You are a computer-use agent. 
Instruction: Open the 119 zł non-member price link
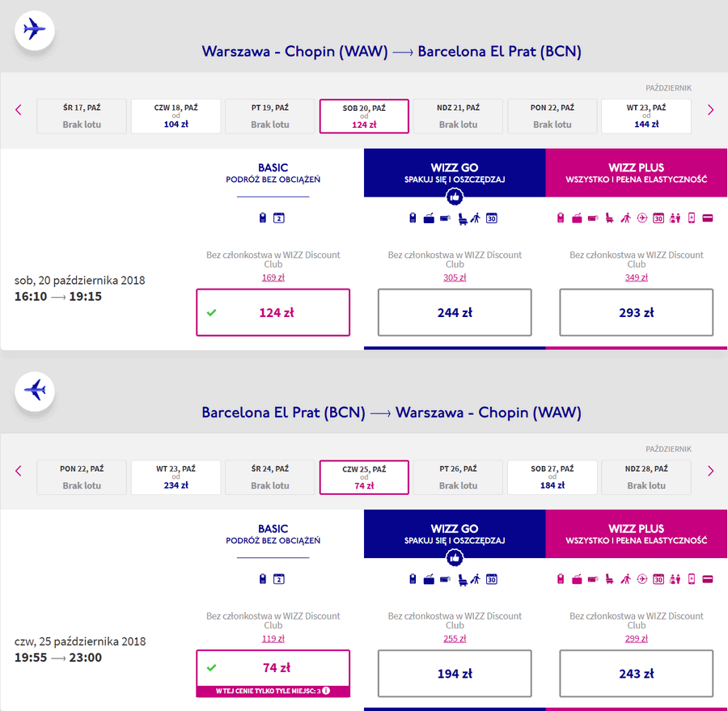pyautogui.click(x=273, y=638)
